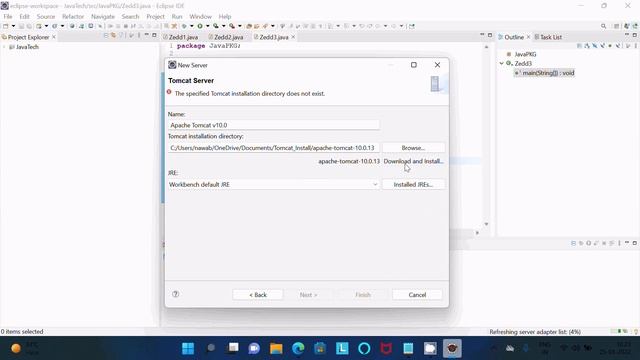Close the Project Explorer tab
The width and height of the screenshot is (640, 360).
53,37
